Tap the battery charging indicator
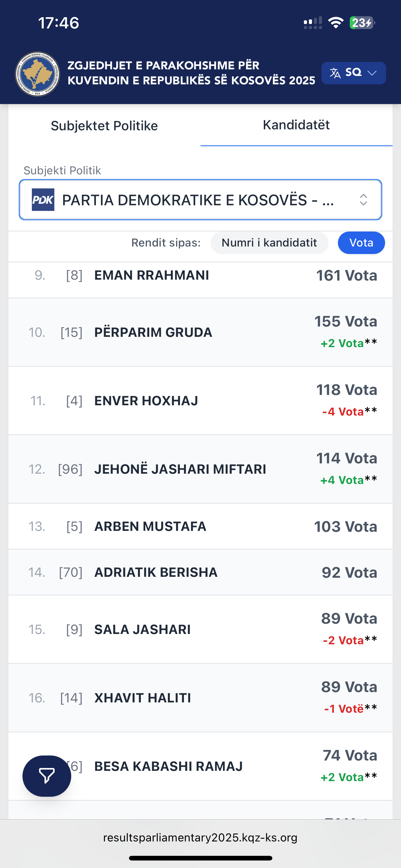The width and height of the screenshot is (401, 868). click(362, 23)
